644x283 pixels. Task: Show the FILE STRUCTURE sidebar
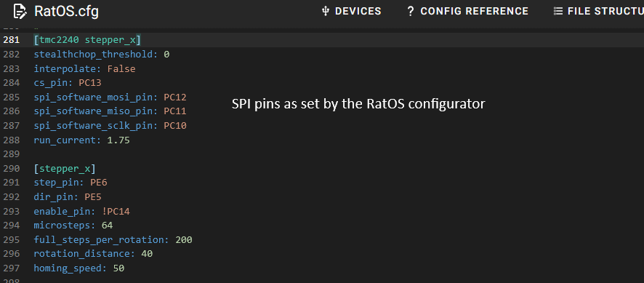click(x=598, y=11)
